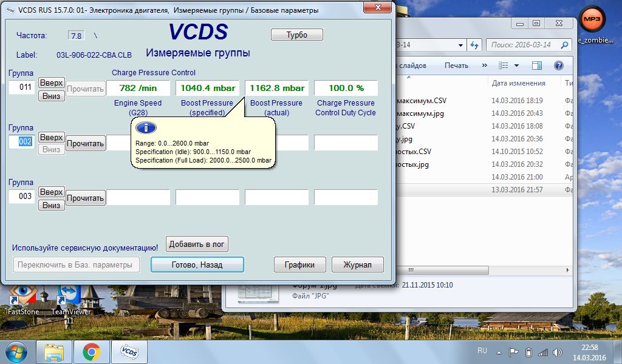622x364 pixels.
Task: Open Windows Explorer from the taskbar
Action: click(55, 352)
